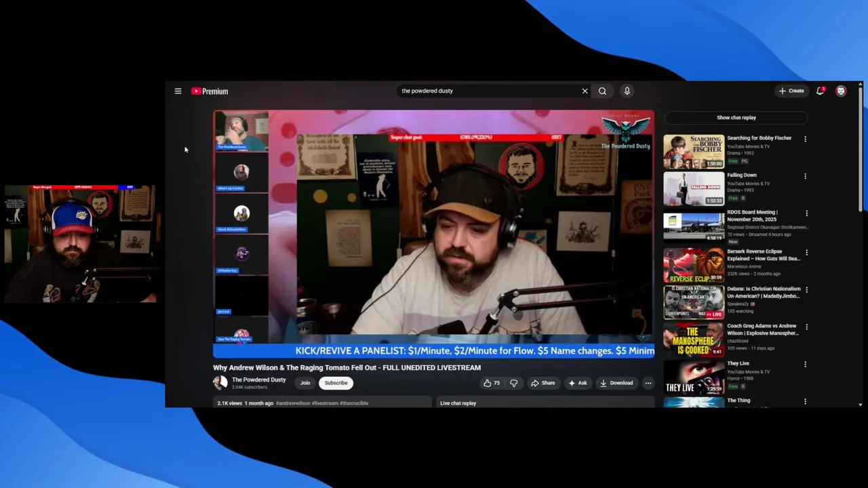Open the Create menu
This screenshot has width=868, height=488.
click(x=791, y=91)
